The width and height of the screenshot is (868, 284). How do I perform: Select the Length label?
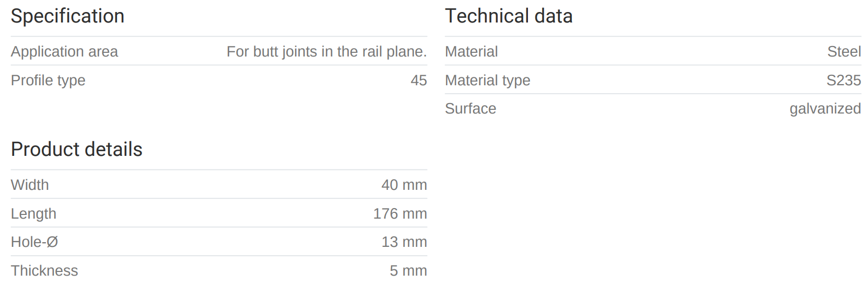[33, 214]
